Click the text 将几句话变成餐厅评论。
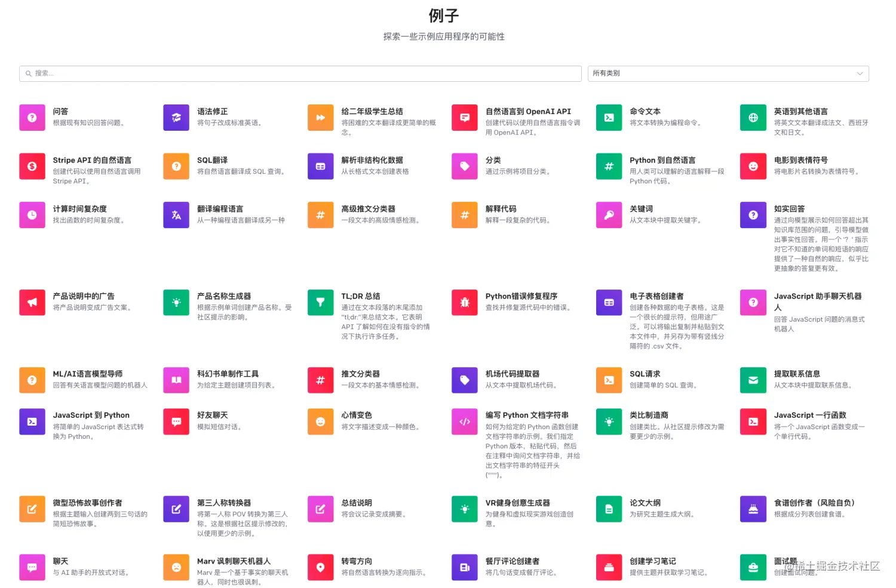The width and height of the screenshot is (896, 588). 522,572
